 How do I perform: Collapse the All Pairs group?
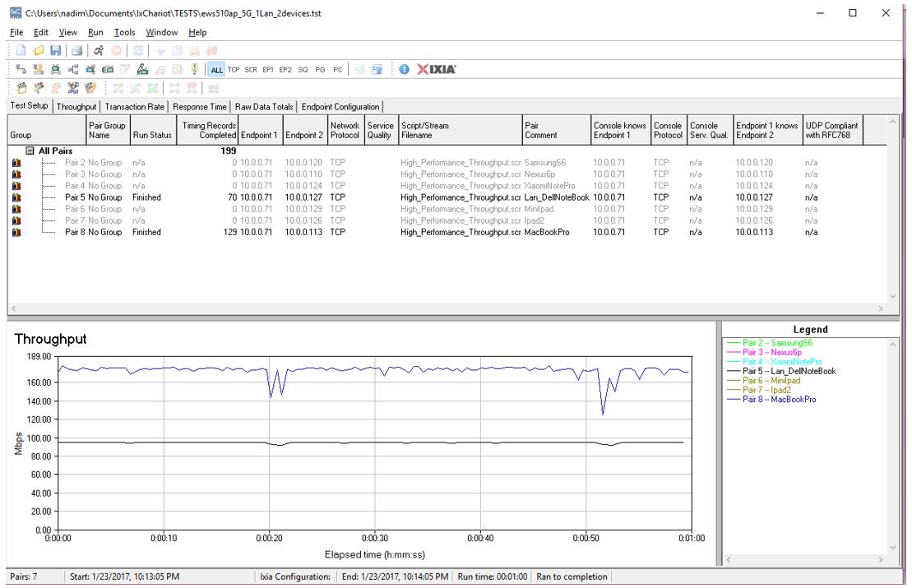tap(30, 150)
